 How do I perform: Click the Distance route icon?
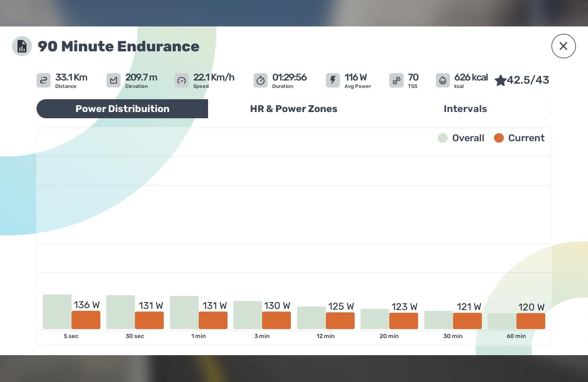click(x=44, y=81)
